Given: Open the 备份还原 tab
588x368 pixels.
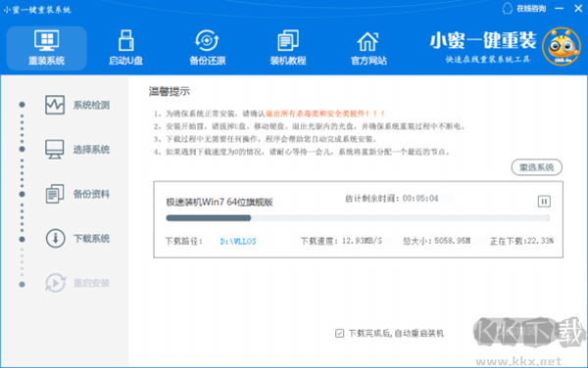Looking at the screenshot, I should [208, 48].
